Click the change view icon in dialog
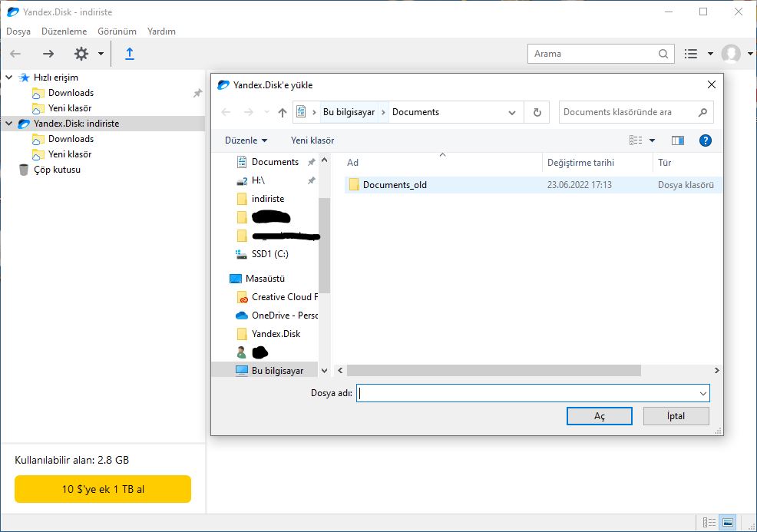 (636, 140)
